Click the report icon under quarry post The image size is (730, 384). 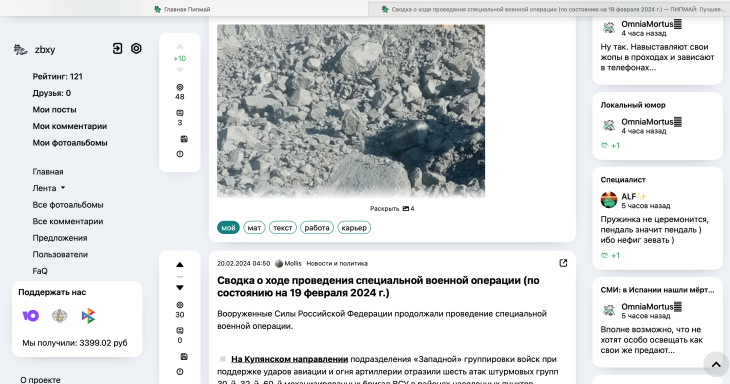click(x=180, y=154)
